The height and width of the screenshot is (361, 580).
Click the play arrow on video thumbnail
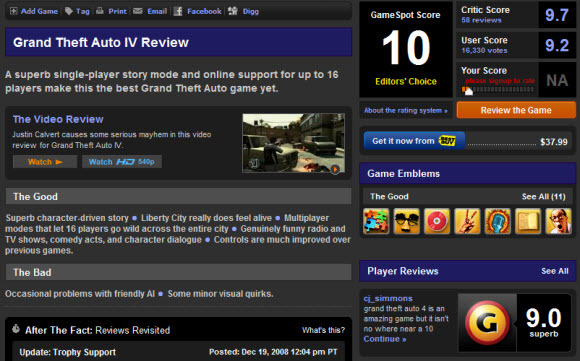click(335, 169)
